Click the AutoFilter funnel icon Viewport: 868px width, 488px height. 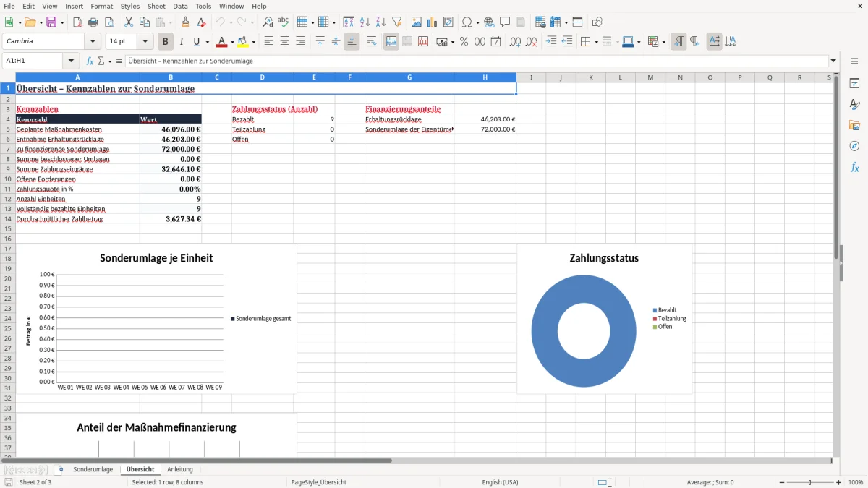coord(396,22)
